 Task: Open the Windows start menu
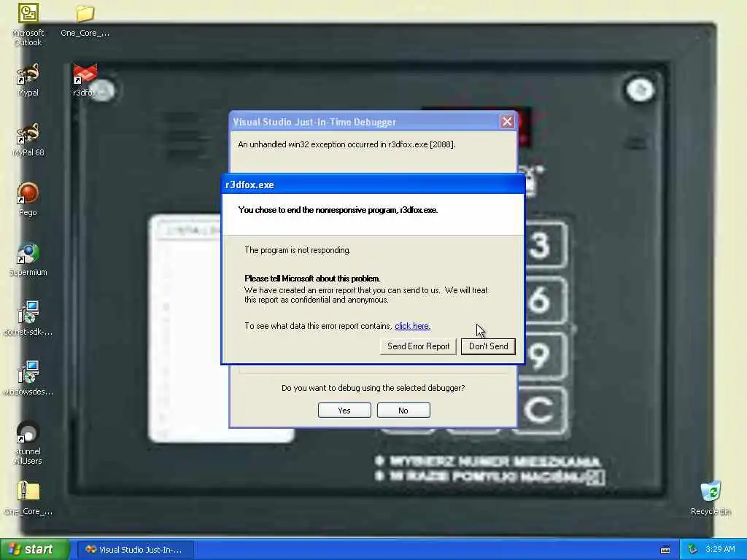(x=35, y=549)
